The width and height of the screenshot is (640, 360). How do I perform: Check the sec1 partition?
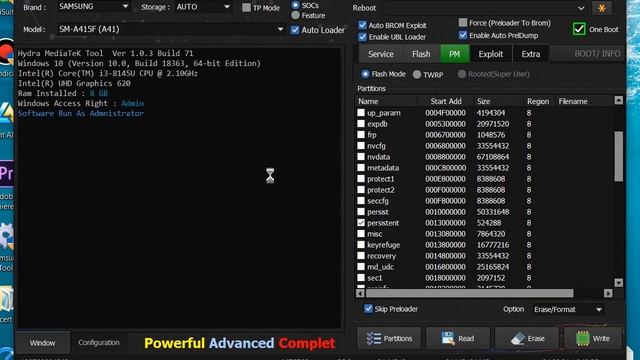pos(361,278)
